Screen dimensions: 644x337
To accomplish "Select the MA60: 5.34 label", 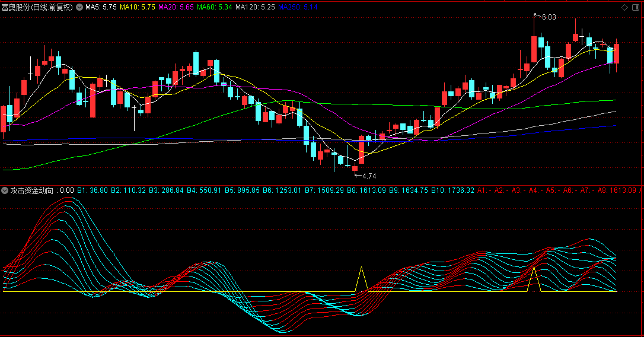I will click(215, 7).
